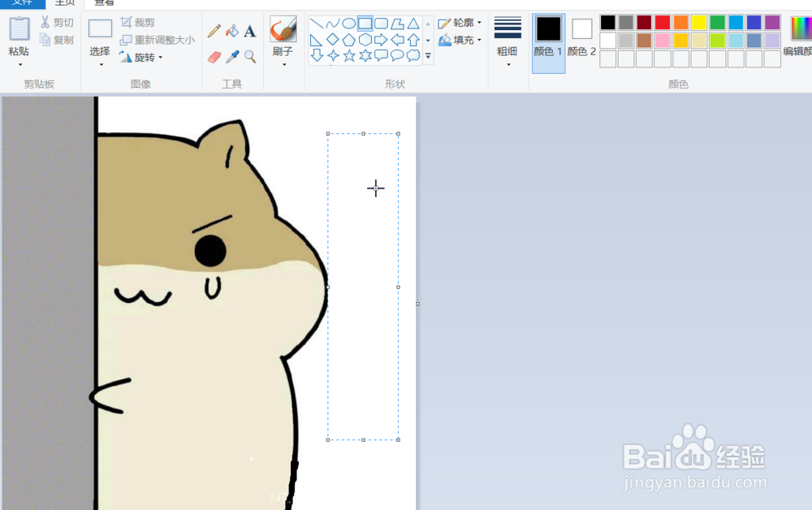Pick the purple color swatch
812x510 pixels.
click(x=772, y=22)
